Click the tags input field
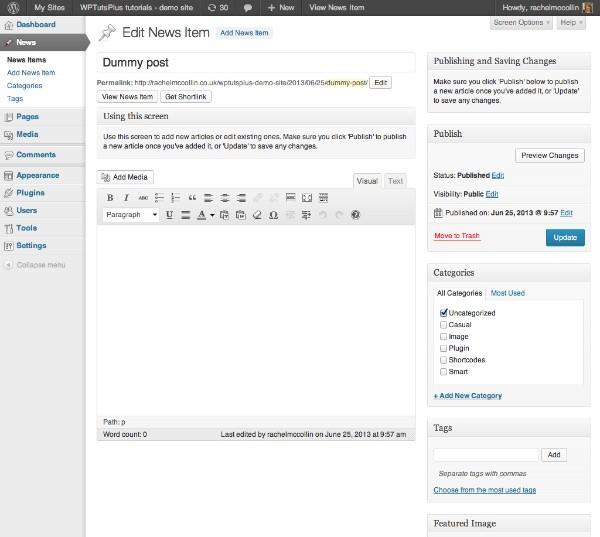The image size is (600, 537). (486, 455)
